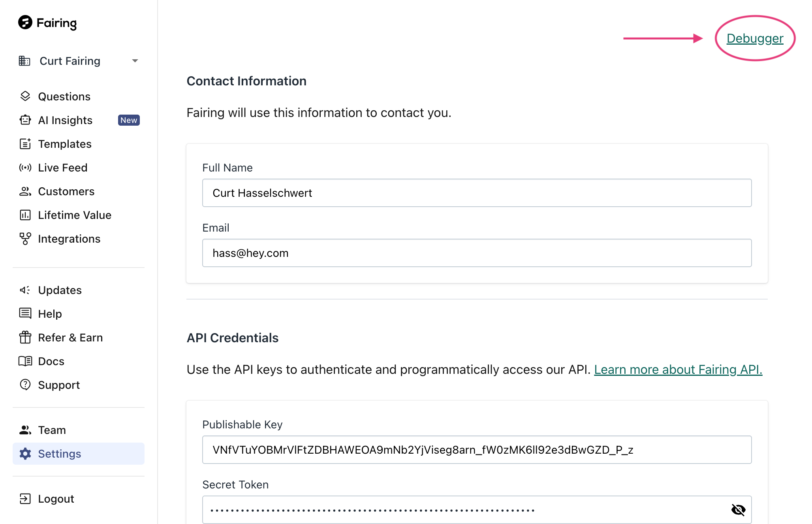Viewport: 812px width, 524px height.
Task: Click the Live Feed broadcast icon
Action: pyautogui.click(x=25, y=168)
